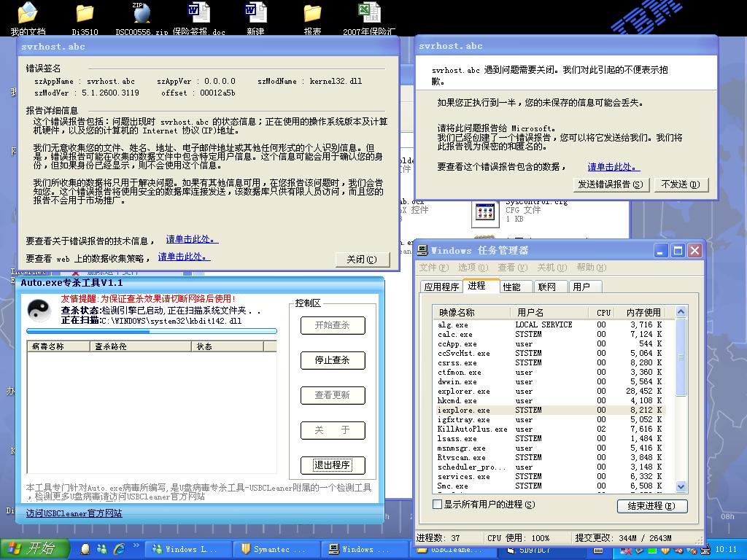Viewport: 747px width, 560px height.
Task: Click the 开始 Start button
Action: point(35,549)
